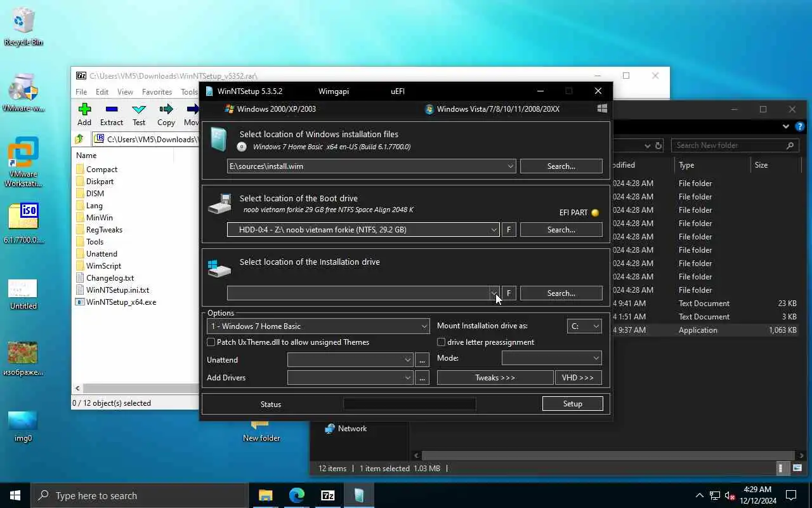Click the WinNTSetup taskbar icon

click(359, 495)
